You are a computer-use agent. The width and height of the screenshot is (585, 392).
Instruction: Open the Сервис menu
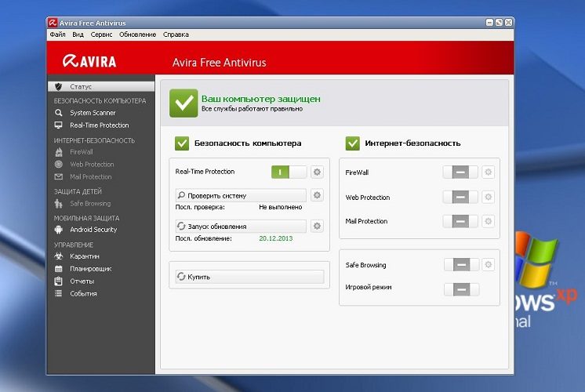coord(101,34)
